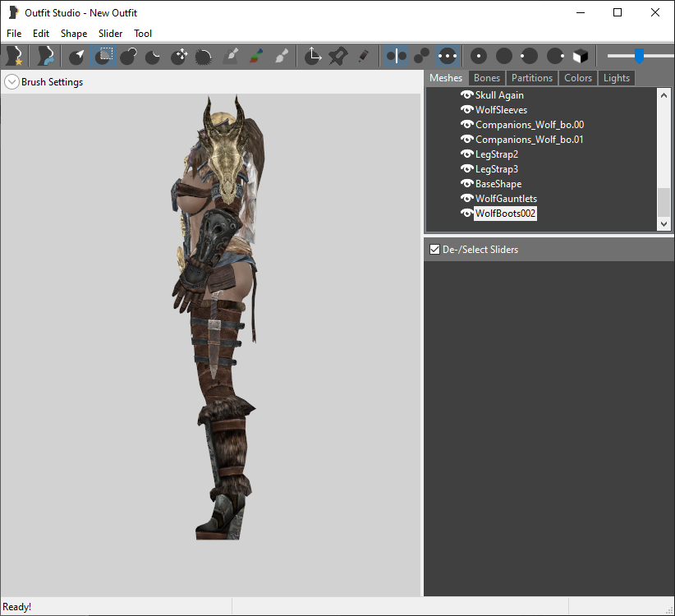This screenshot has height=616, width=675.
Task: Open the Edit menu
Action: (41, 34)
